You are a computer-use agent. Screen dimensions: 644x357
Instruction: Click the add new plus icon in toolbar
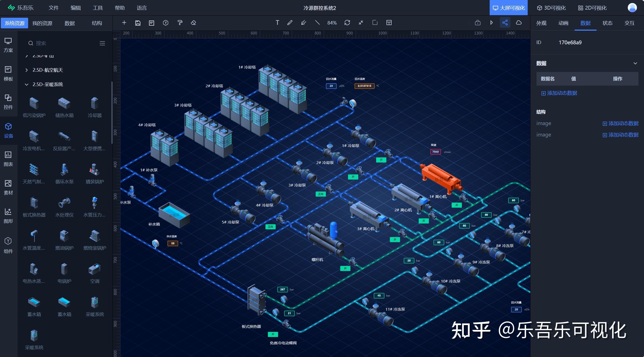pyautogui.click(x=124, y=23)
